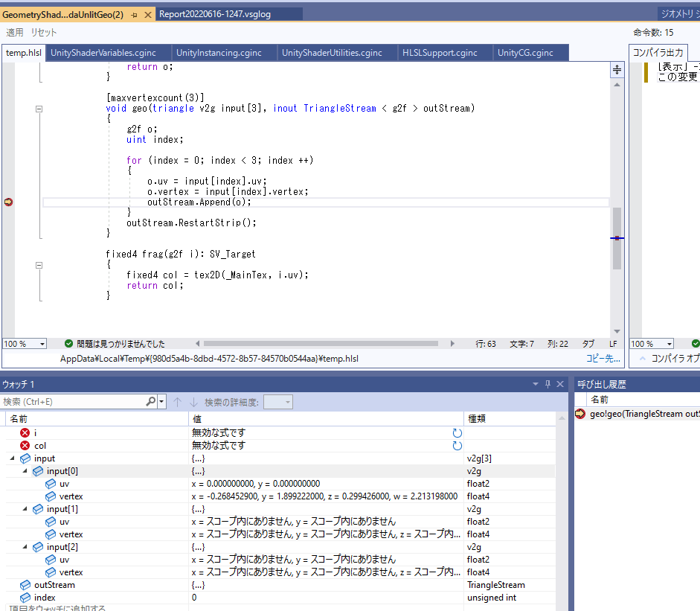The width and height of the screenshot is (700, 611).
Task: Switch to Report20220616-1247.vsglog tab
Action: click(x=215, y=14)
